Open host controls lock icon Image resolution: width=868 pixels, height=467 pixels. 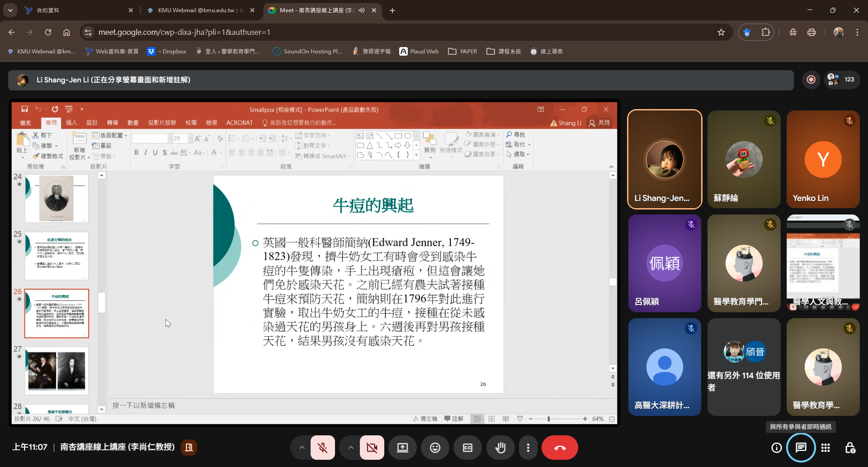click(850, 448)
